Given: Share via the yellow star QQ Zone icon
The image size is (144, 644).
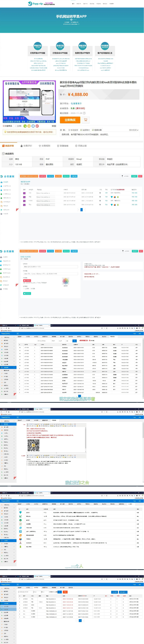Looking at the screenshot, I should (29, 126).
